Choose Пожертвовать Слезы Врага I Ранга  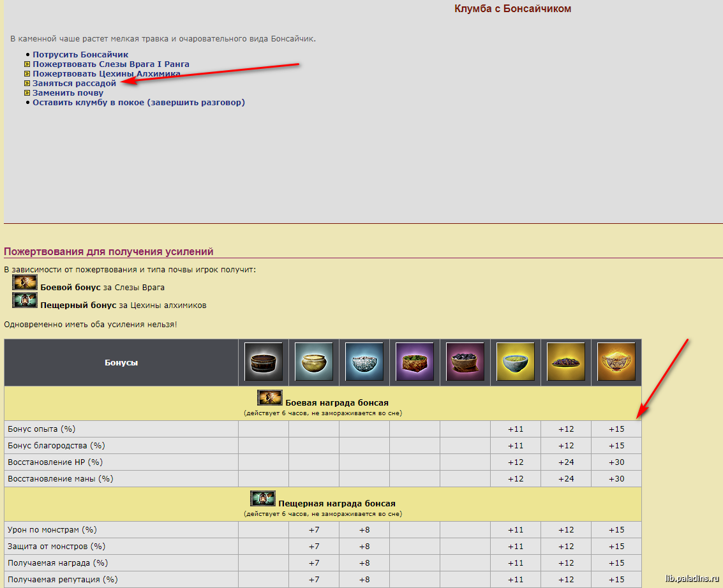[x=111, y=64]
